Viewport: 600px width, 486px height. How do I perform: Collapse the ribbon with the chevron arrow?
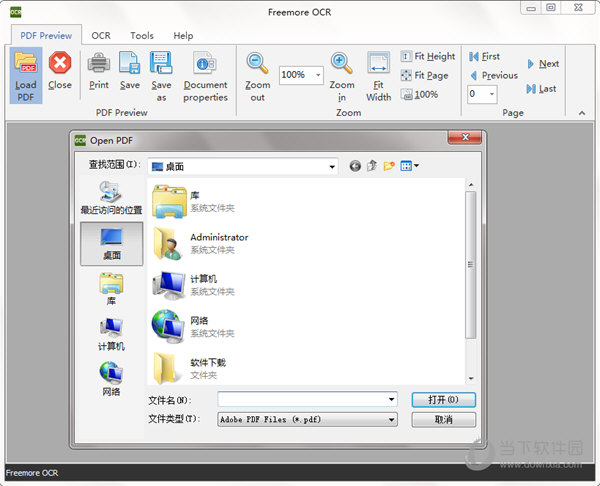click(x=582, y=113)
